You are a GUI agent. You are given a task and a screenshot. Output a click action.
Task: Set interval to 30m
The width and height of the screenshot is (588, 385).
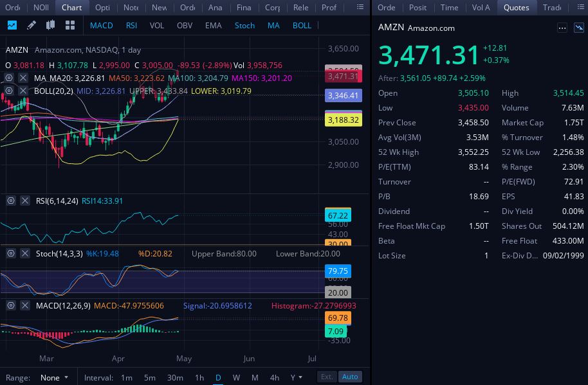[x=175, y=377]
